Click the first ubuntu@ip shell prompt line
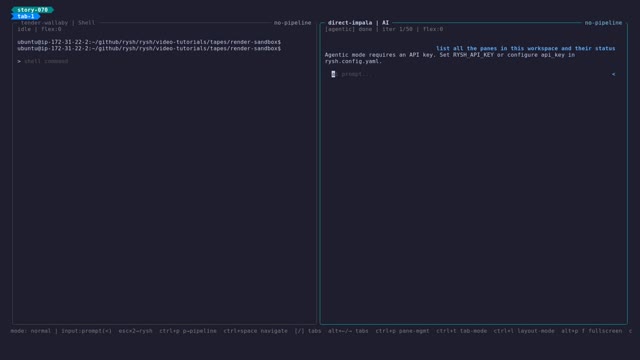Image resolution: width=640 pixels, height=360 pixels. [149, 42]
